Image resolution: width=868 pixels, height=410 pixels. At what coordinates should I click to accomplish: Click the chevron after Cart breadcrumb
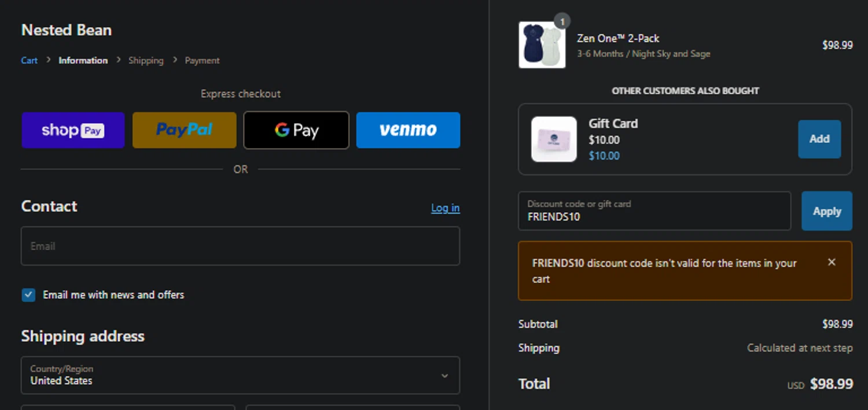pos(49,60)
